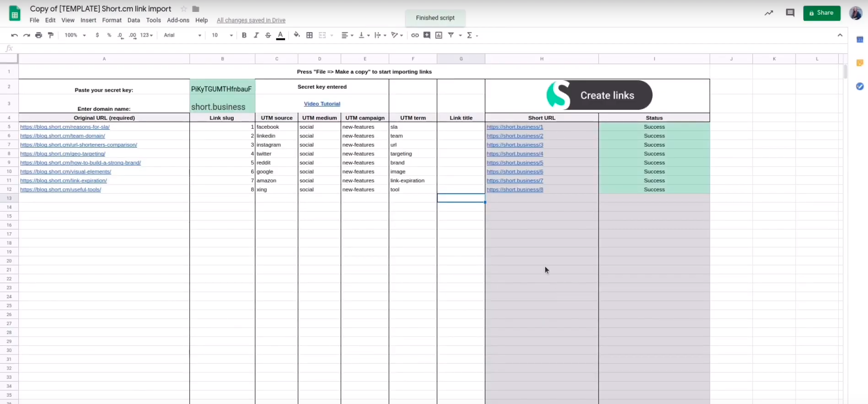
Task: Open the activity dashboard trend icon
Action: [769, 13]
